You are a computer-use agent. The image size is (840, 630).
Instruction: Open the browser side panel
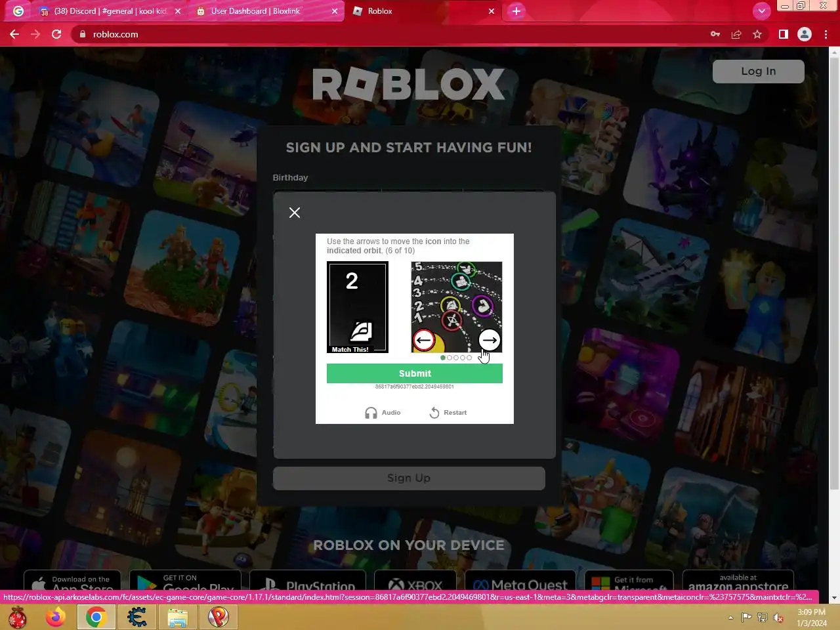(x=783, y=34)
